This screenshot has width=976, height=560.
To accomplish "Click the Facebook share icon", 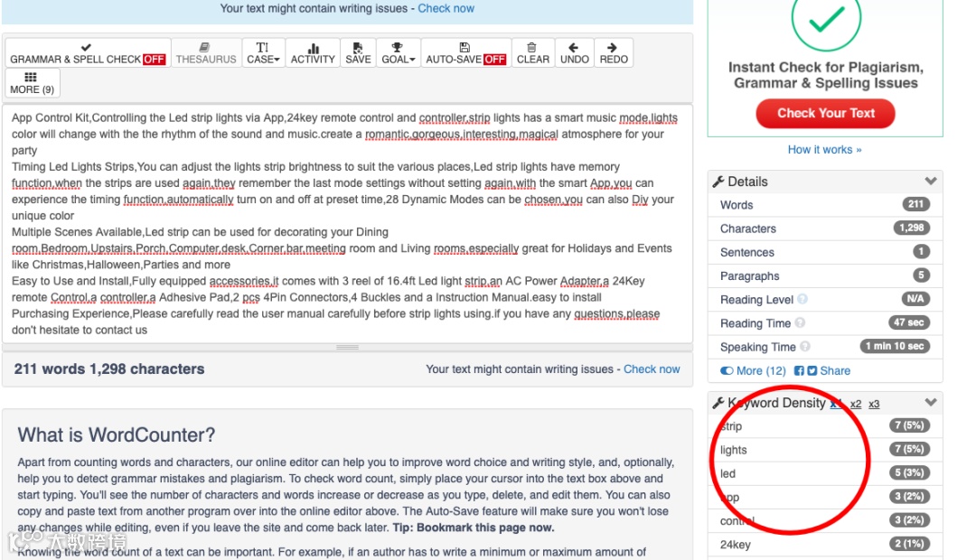I will (x=799, y=371).
